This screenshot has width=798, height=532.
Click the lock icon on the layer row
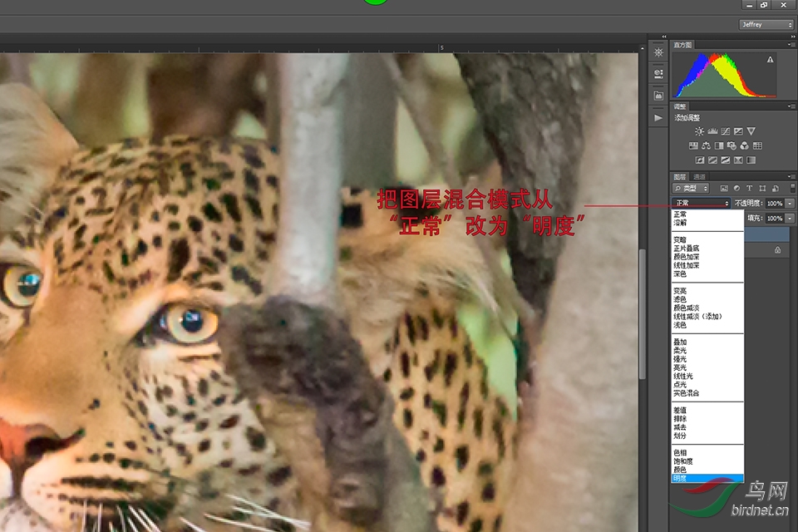pos(778,250)
